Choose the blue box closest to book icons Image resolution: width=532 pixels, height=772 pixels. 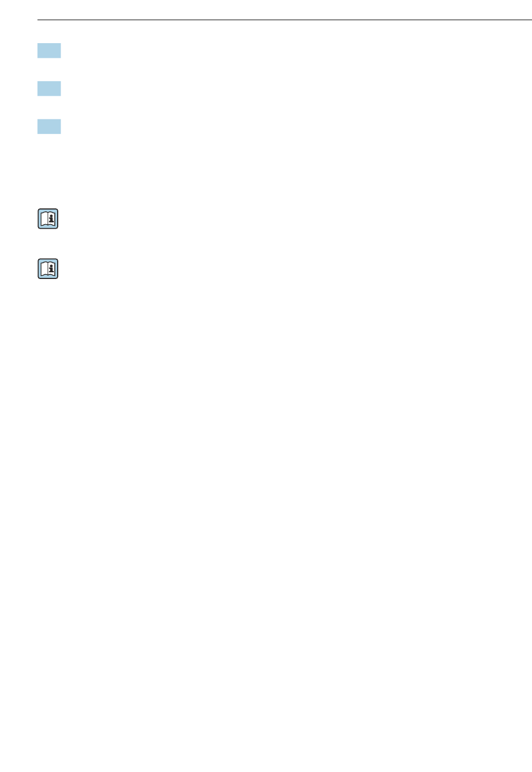(49, 127)
